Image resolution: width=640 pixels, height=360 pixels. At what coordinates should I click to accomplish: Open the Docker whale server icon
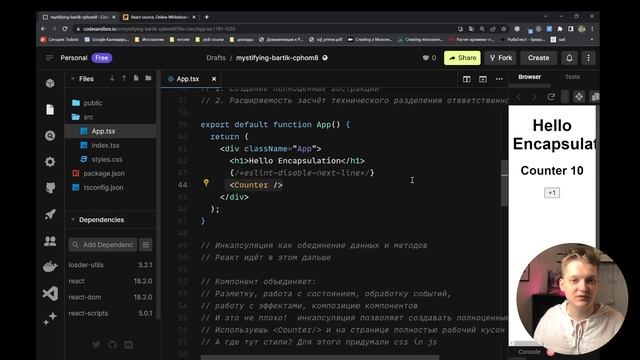point(50,267)
